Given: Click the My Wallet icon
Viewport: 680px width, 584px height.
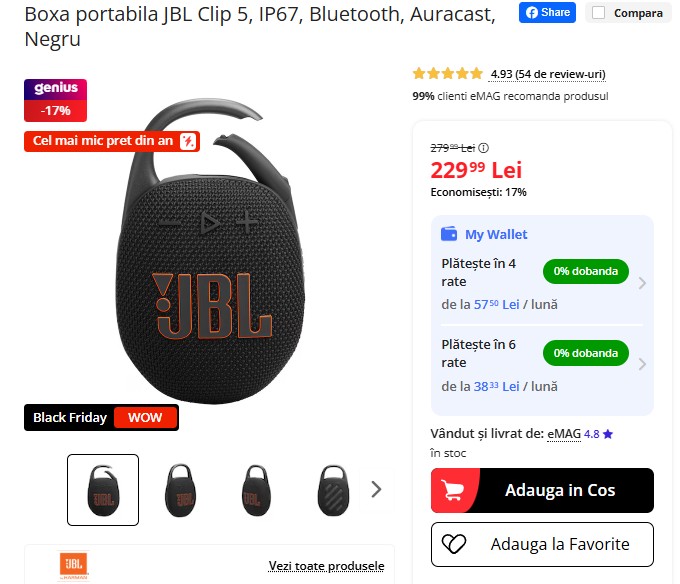Looking at the screenshot, I should 449,234.
